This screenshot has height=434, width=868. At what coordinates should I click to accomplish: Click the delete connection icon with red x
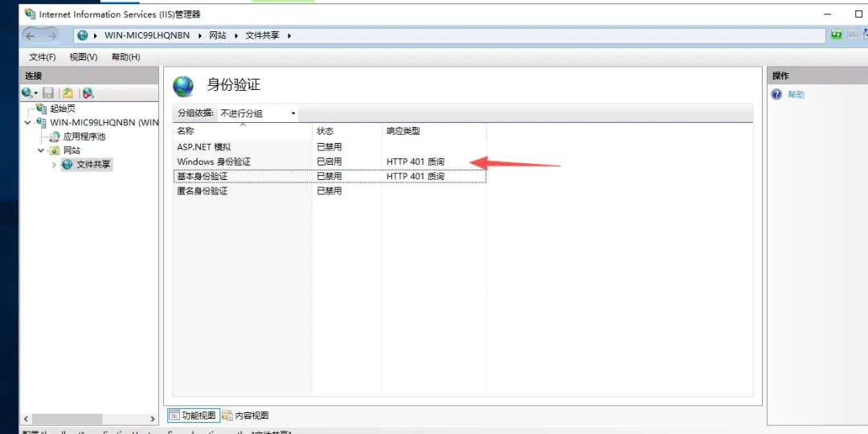pyautogui.click(x=88, y=93)
